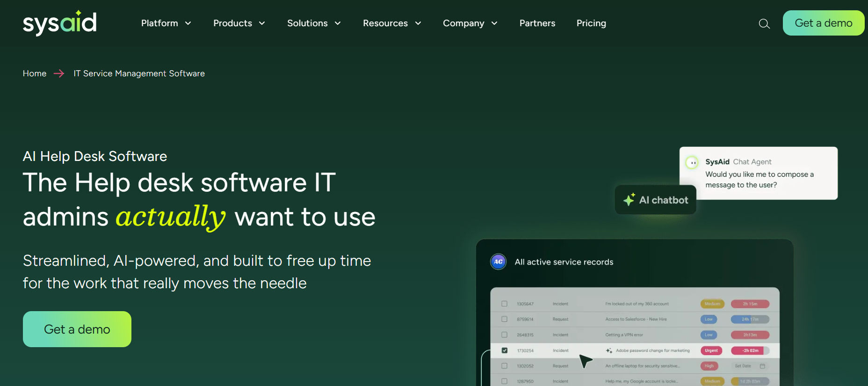The width and height of the screenshot is (868, 386).
Task: Click the 24h 17m progress pill
Action: pos(750,319)
